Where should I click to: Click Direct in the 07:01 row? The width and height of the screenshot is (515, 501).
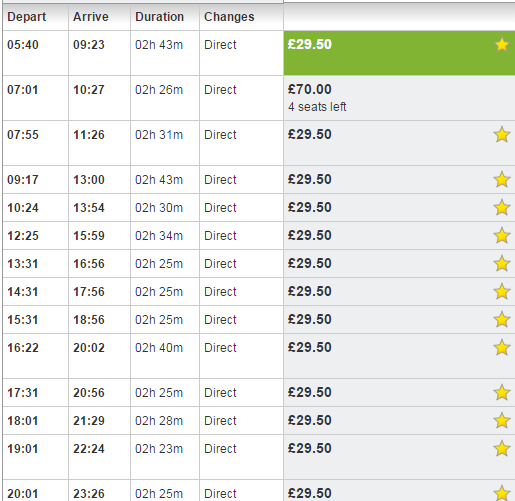pyautogui.click(x=220, y=90)
